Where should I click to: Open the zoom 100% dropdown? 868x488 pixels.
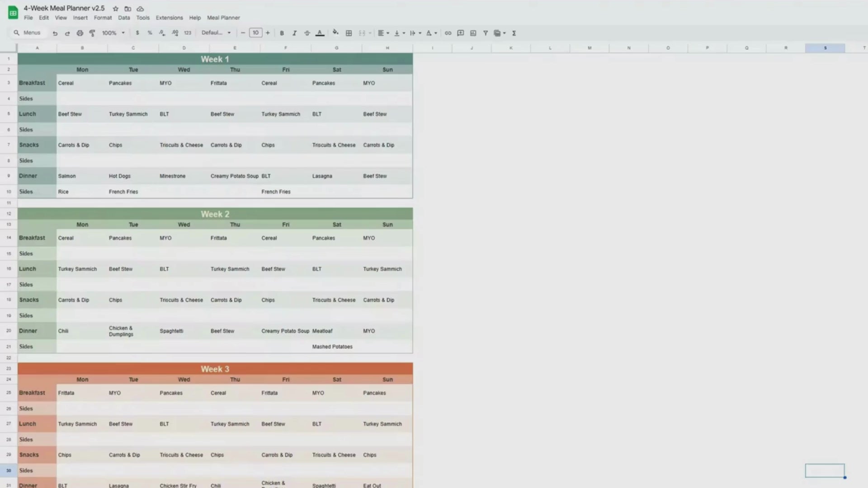point(113,33)
